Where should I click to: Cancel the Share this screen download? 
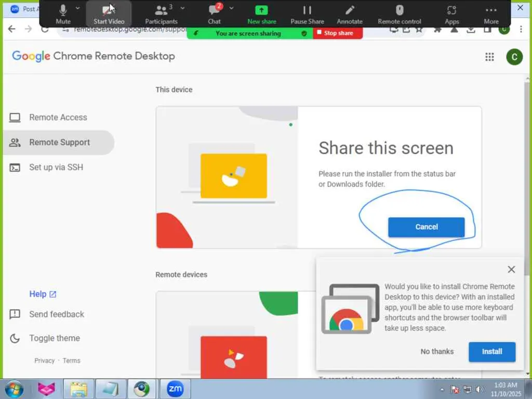click(426, 227)
